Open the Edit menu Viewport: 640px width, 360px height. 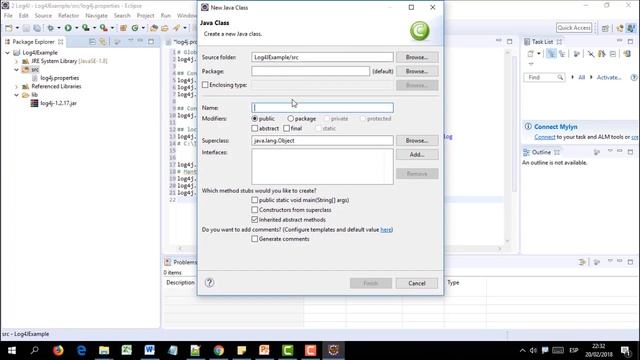coord(24,16)
